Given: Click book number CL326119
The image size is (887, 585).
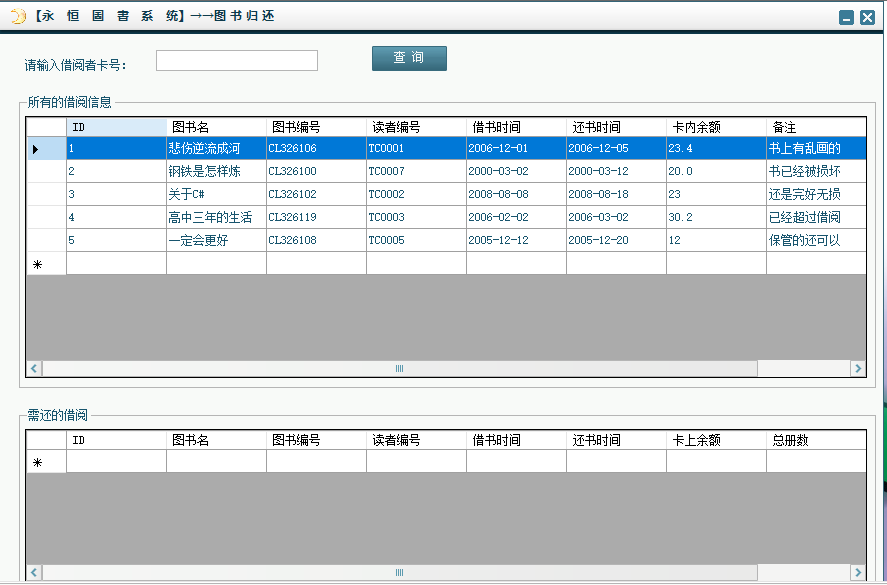Looking at the screenshot, I should [x=316, y=217].
